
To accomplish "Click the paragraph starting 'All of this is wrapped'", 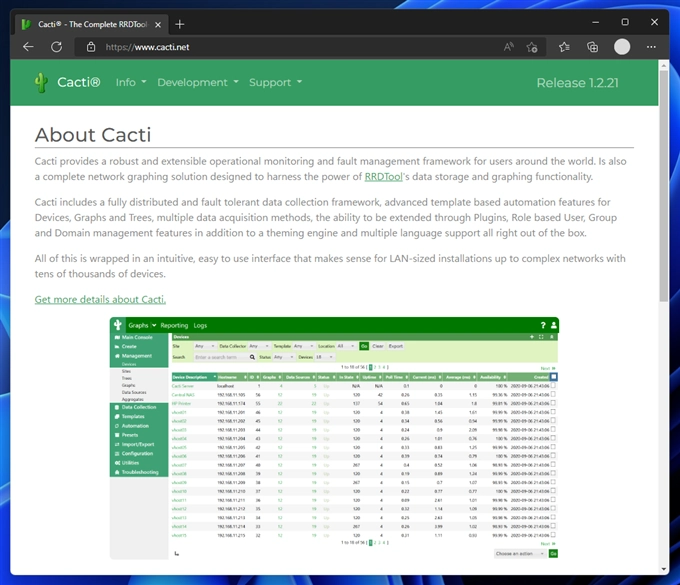I will coord(330,266).
